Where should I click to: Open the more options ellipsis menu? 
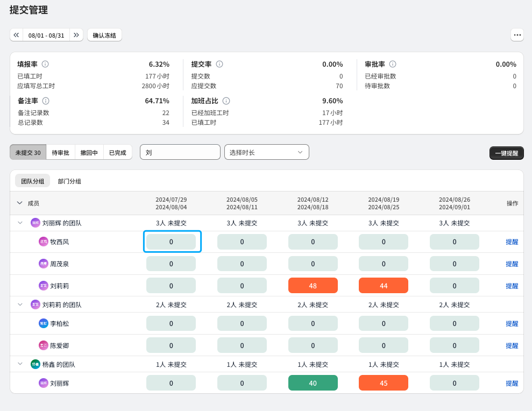[x=517, y=35]
